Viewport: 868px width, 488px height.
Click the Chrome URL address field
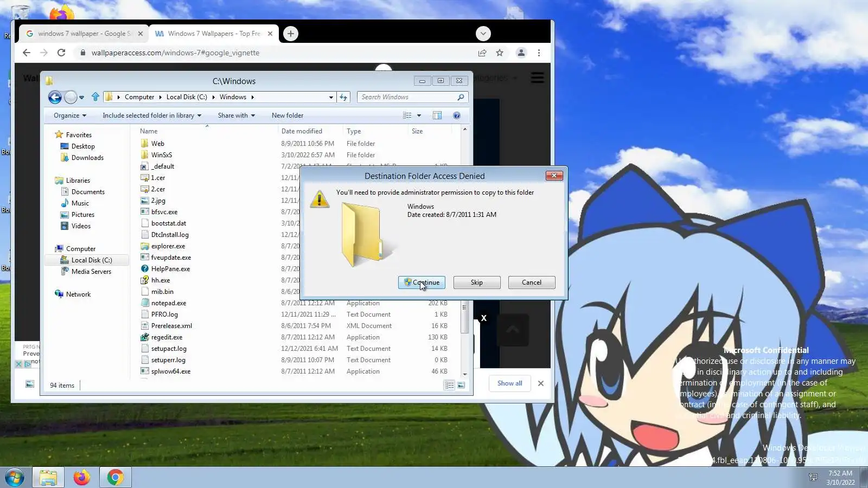(277, 53)
